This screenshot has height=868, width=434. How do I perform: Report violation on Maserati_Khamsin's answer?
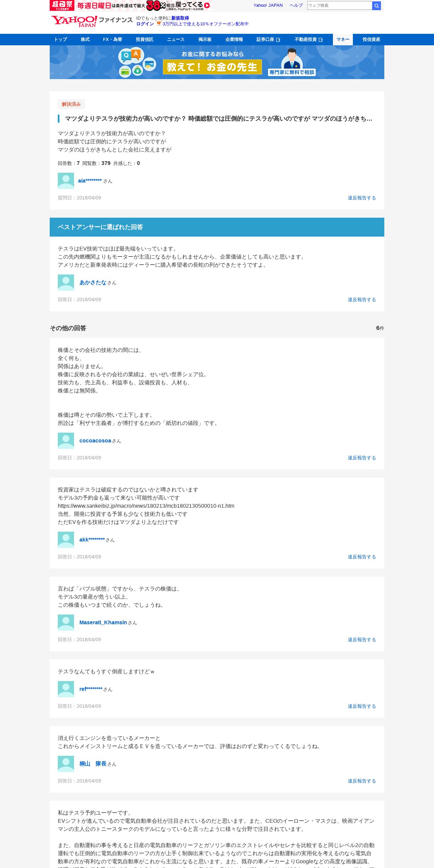coord(362,640)
